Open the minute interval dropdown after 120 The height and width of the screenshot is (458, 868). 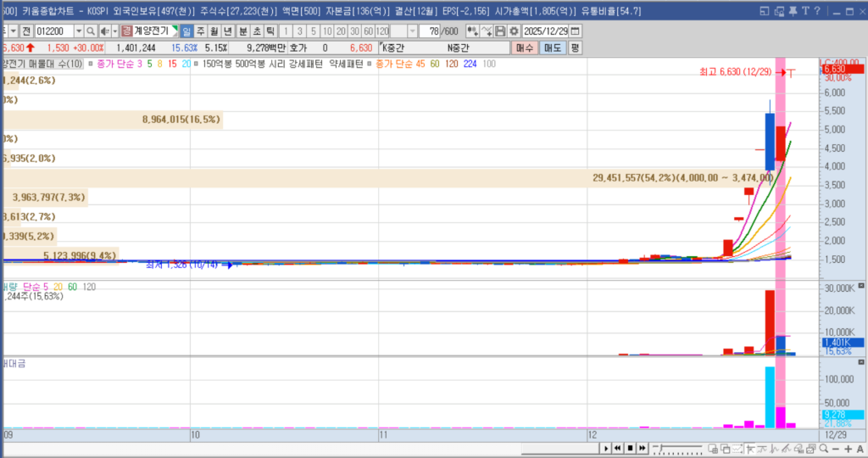(x=412, y=31)
